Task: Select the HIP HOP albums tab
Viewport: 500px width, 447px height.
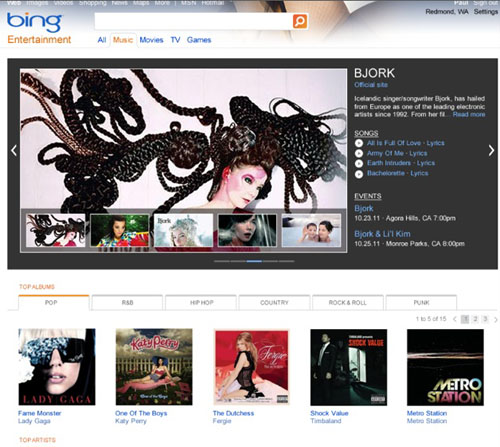Action: click(x=201, y=303)
